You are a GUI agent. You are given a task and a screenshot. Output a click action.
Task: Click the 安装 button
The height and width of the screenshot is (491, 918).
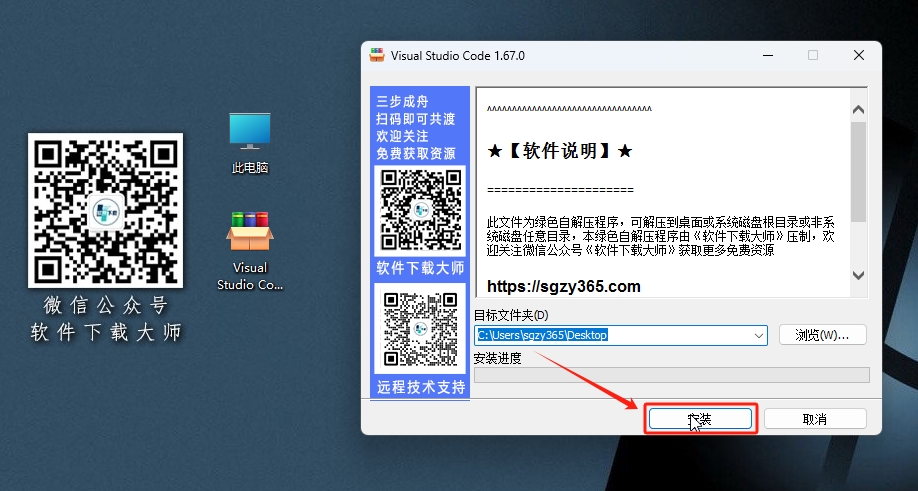[700, 419]
